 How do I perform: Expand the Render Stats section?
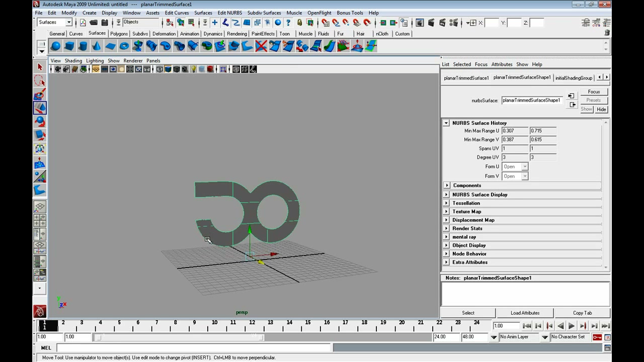coord(446,229)
